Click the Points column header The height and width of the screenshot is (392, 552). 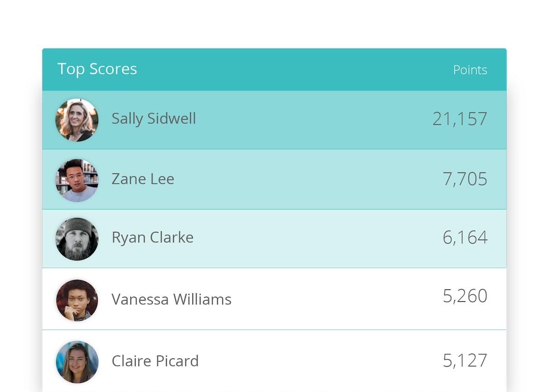click(x=470, y=70)
